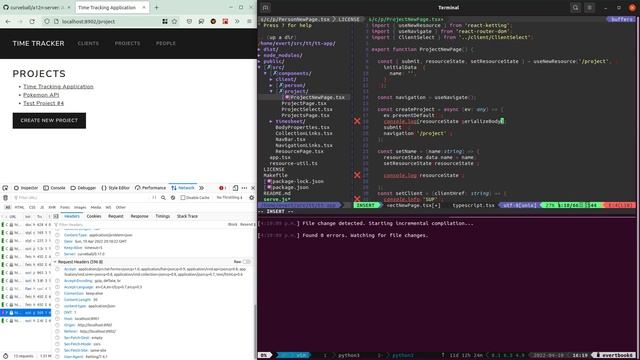
Task: Click Block button in headers panel
Action: click(233, 224)
